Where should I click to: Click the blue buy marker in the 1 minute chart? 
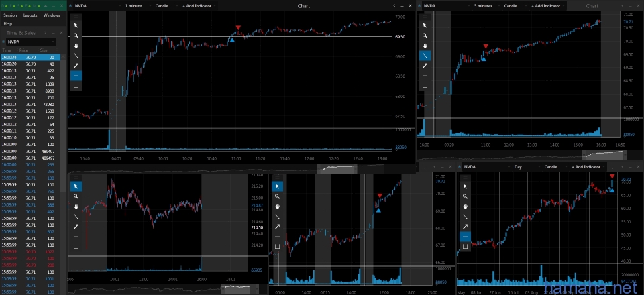click(232, 40)
